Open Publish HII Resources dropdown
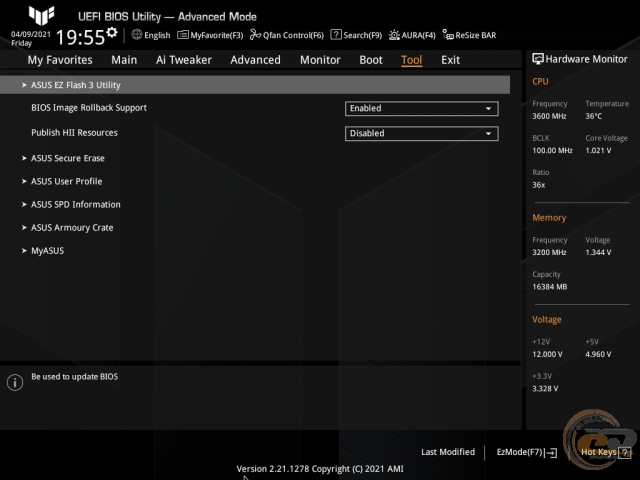 tap(422, 133)
